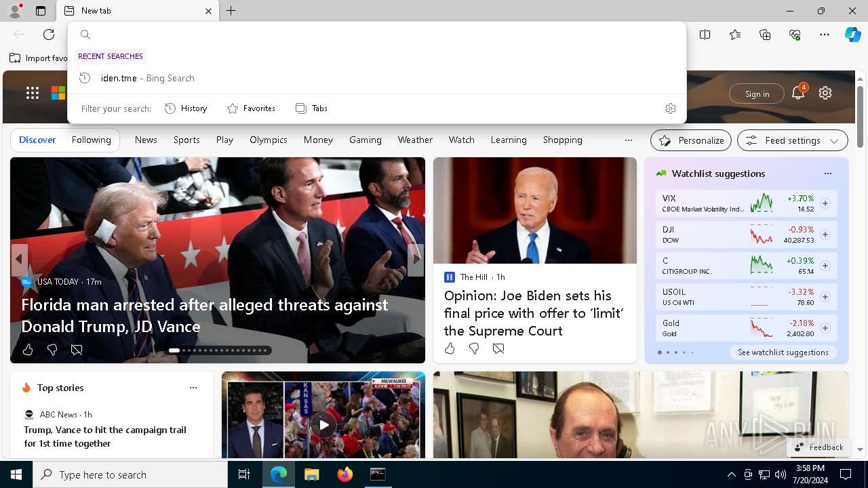Open Browser essentials heart icon

[795, 35]
